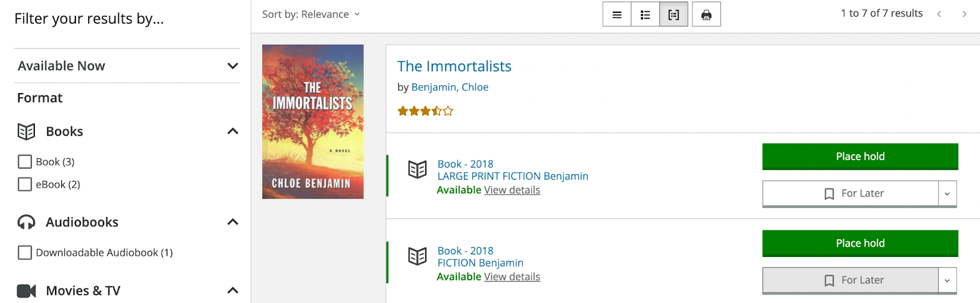Check the Book (3) format filter
980x303 pixels.
tap(25, 162)
